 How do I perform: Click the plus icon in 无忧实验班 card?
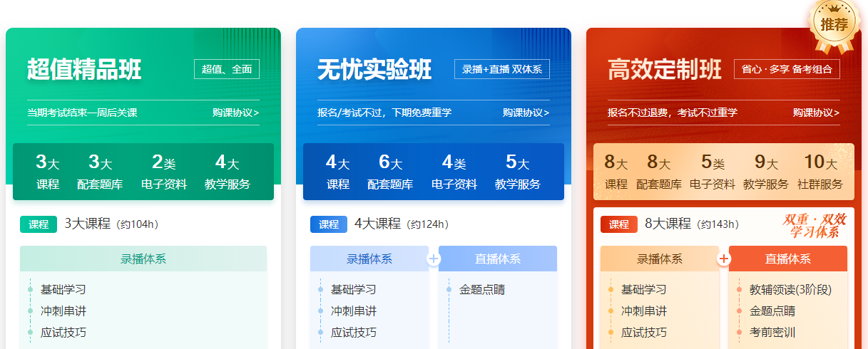(x=434, y=259)
